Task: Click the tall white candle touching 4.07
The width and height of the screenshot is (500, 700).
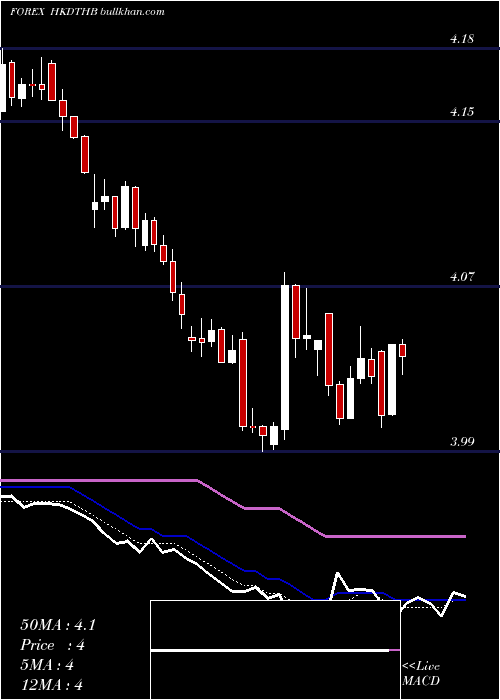Action: [285, 357]
